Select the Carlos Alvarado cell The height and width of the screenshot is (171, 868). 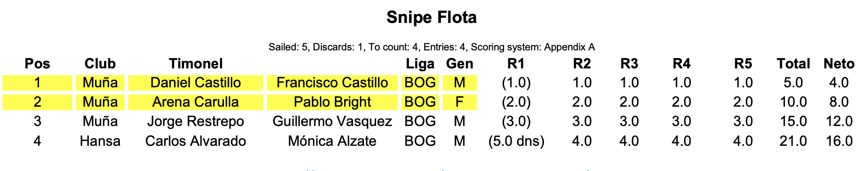(x=196, y=141)
